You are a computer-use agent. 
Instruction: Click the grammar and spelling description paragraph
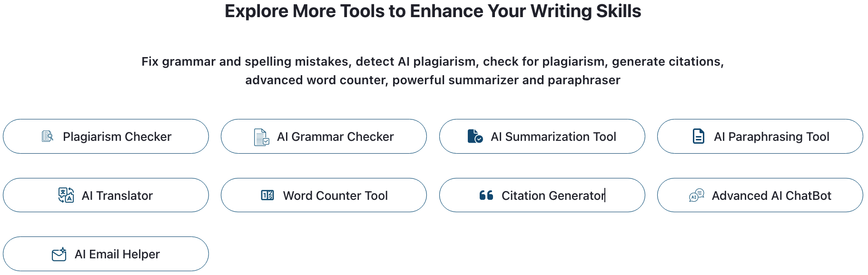[x=433, y=71]
